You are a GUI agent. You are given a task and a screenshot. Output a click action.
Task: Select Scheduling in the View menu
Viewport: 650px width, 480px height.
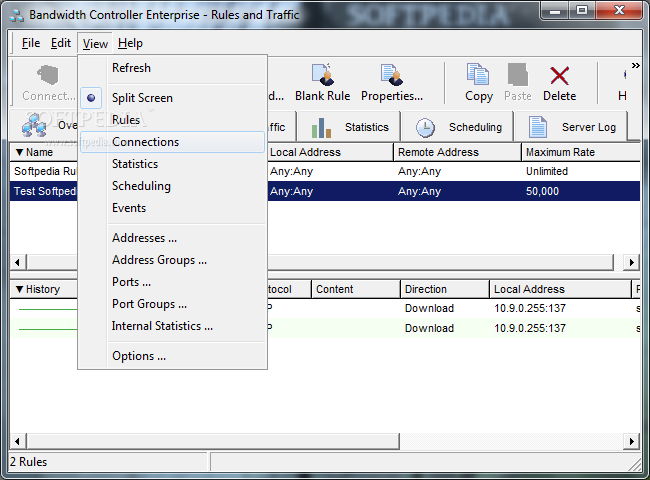tap(172, 186)
